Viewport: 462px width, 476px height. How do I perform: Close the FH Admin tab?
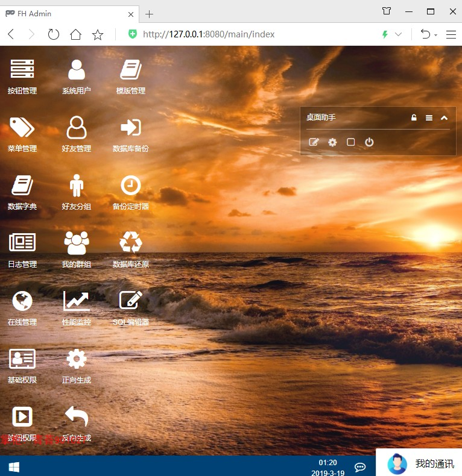pyautogui.click(x=131, y=14)
